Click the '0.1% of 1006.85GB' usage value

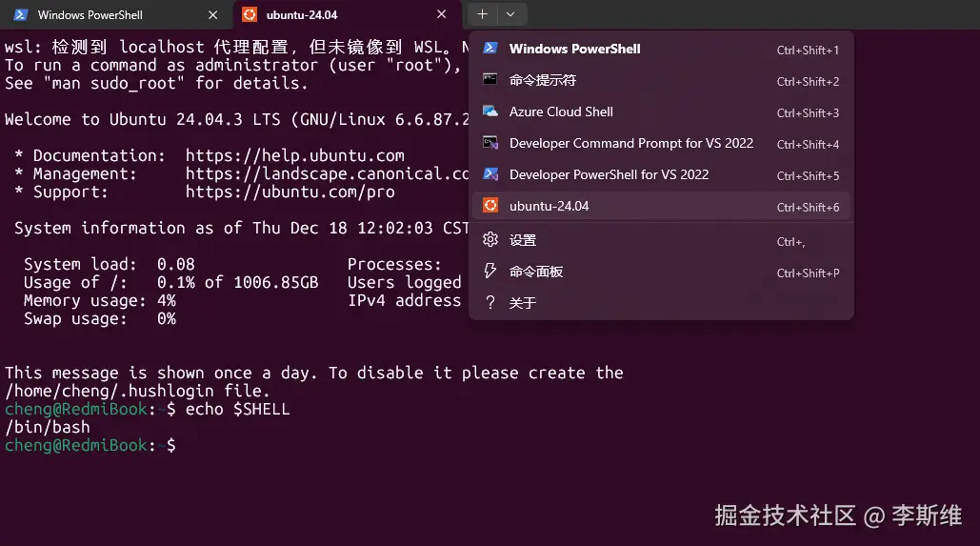pos(237,282)
